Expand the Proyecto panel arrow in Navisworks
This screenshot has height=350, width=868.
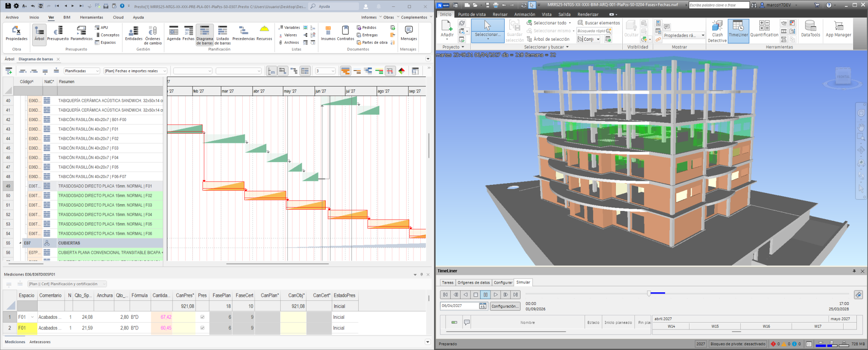tap(463, 47)
